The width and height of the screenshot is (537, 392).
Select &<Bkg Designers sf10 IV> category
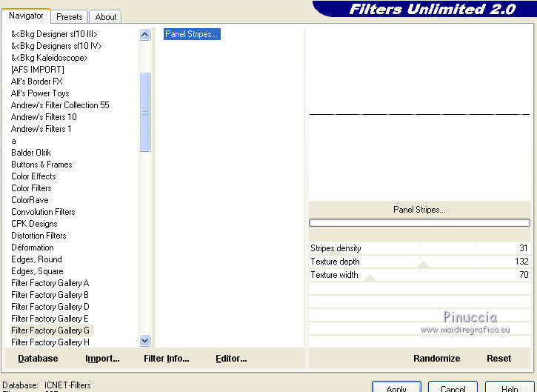point(56,46)
